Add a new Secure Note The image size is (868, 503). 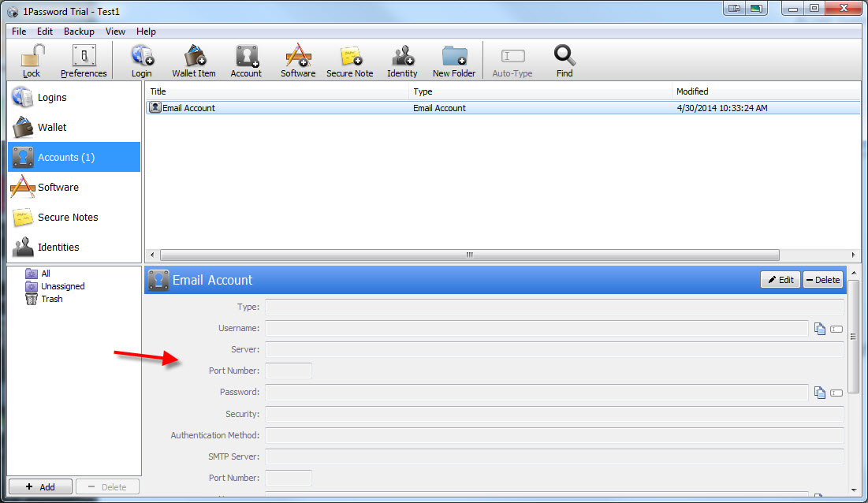350,61
